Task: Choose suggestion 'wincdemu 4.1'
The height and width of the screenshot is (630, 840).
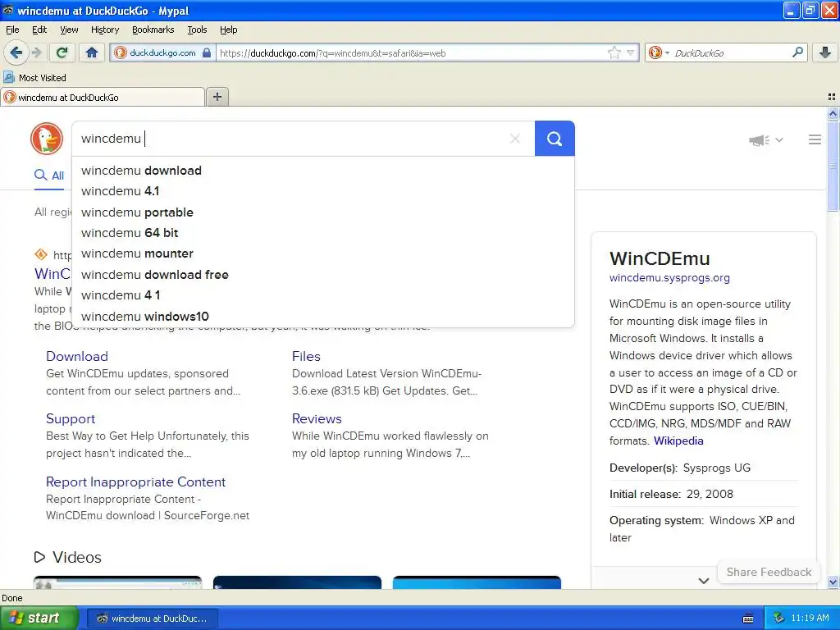Action: tap(323, 190)
